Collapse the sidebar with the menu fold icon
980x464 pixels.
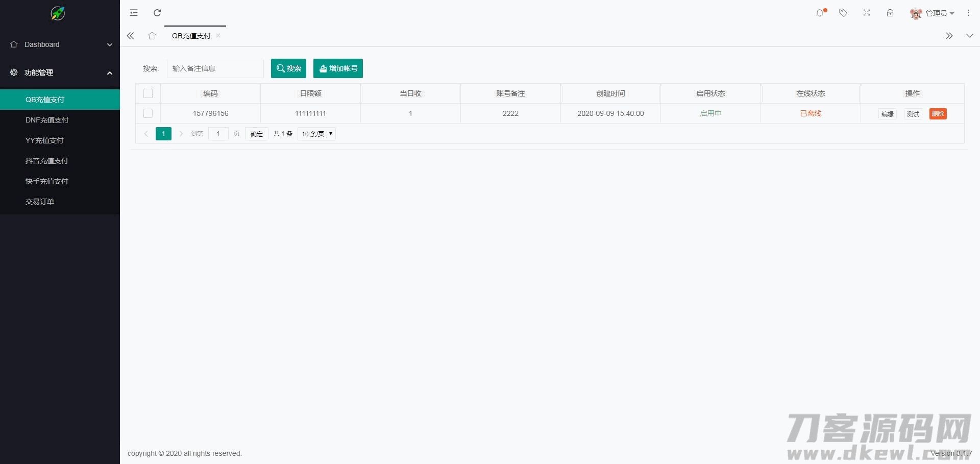tap(134, 13)
